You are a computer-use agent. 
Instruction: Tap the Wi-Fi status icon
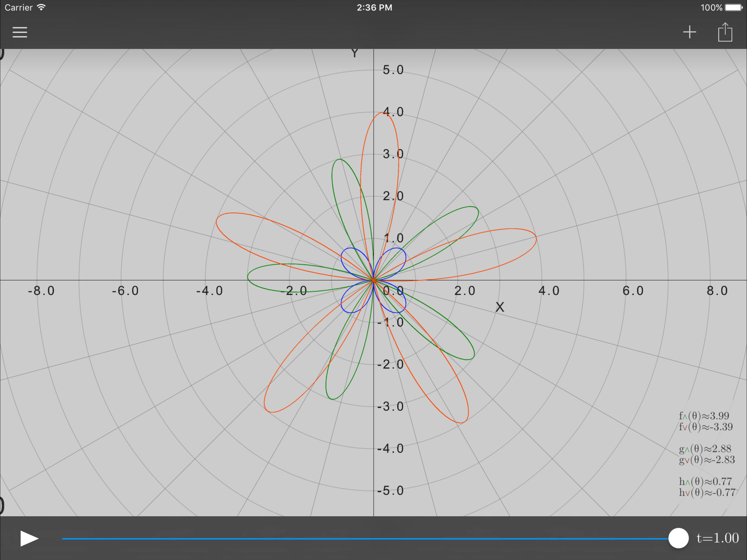coord(41,7)
